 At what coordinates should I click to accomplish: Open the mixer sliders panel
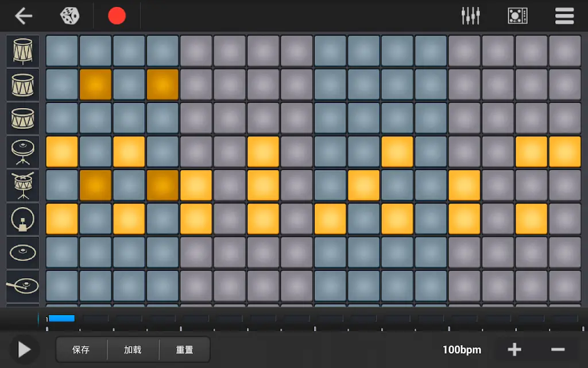(x=470, y=16)
